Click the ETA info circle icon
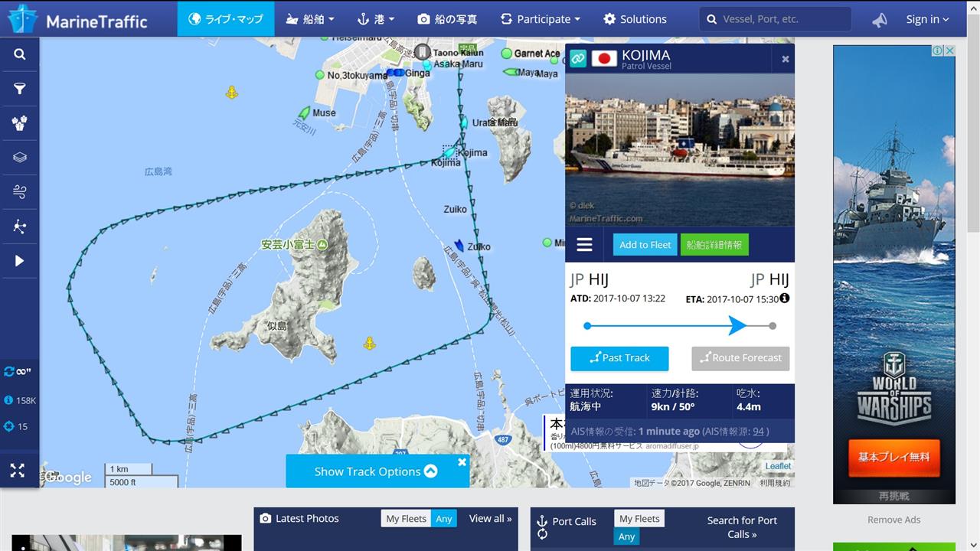The height and width of the screenshot is (551, 980). [x=784, y=298]
